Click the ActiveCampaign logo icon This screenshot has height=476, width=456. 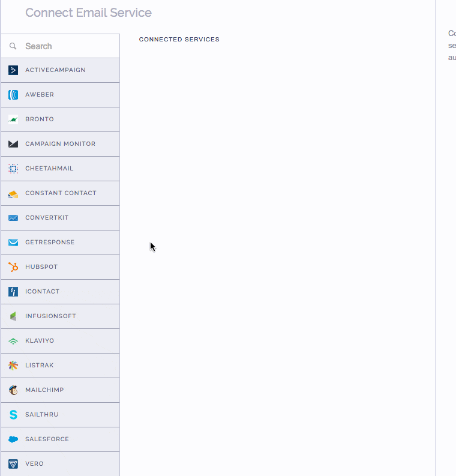[13, 70]
